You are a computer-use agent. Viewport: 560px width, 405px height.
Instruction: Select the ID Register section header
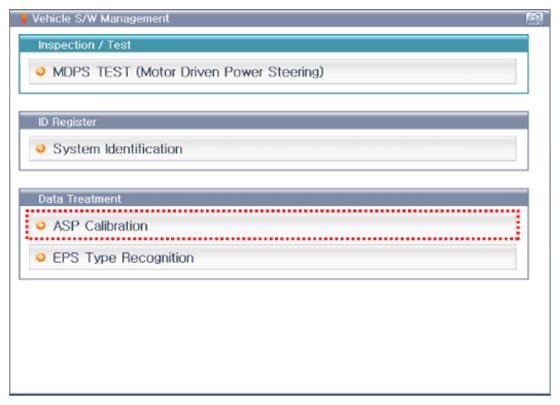(x=274, y=121)
